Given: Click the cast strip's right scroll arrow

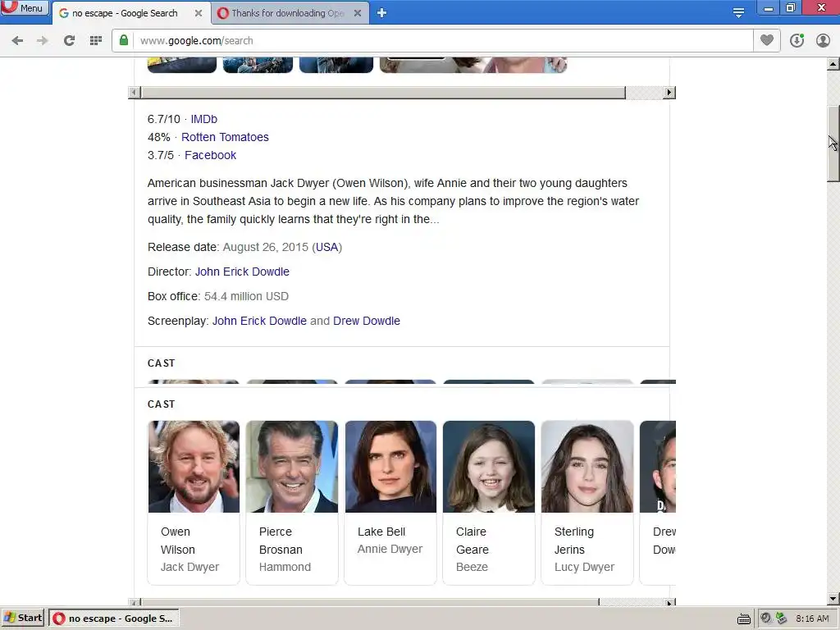Looking at the screenshot, I should point(669,603).
